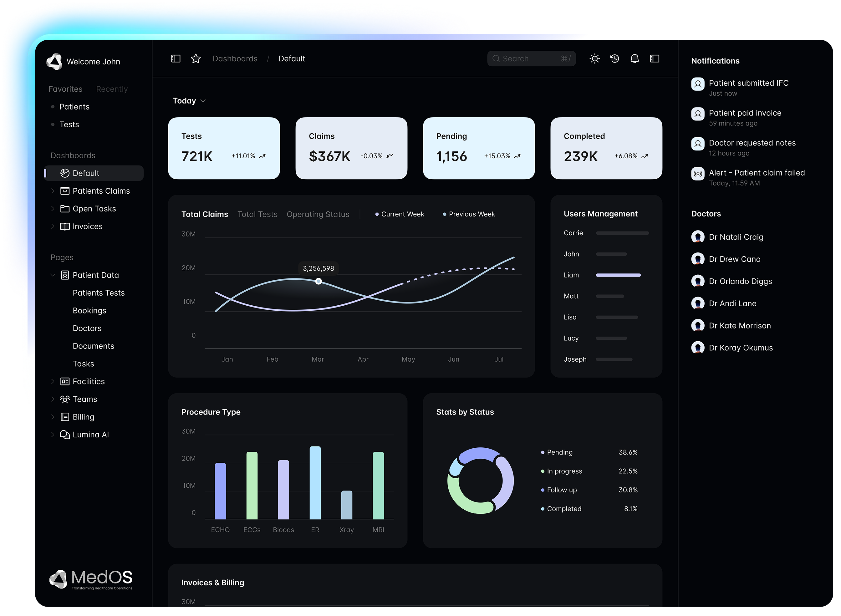Image resolution: width=841 pixels, height=616 pixels.
Task: Select the Total Claims chart tab
Action: (x=204, y=214)
